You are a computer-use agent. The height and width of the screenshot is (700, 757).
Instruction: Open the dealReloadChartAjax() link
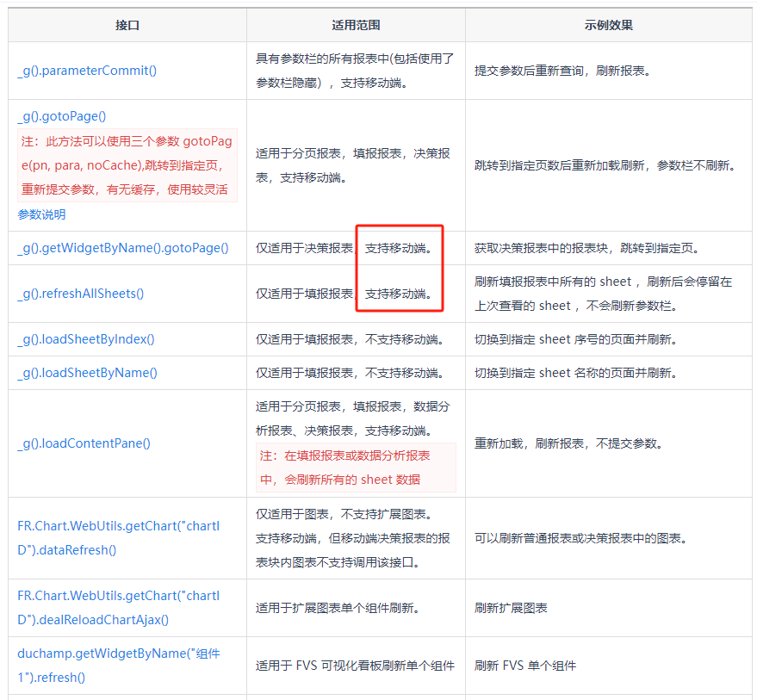118,608
